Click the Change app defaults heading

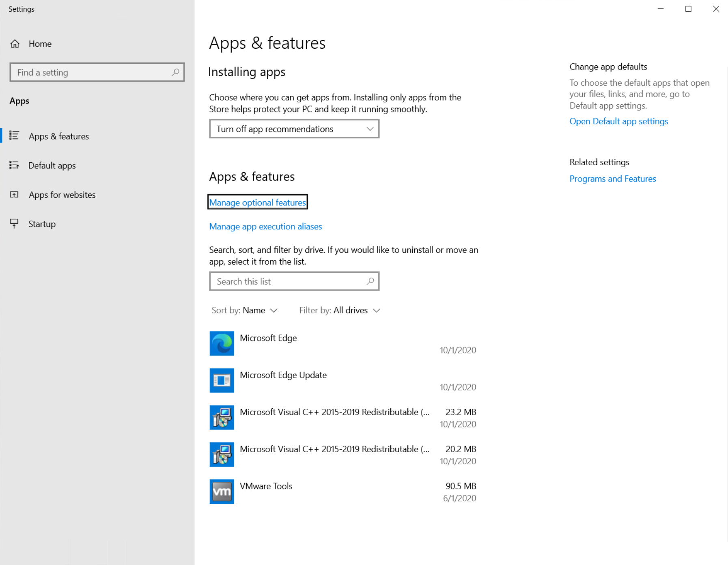point(608,67)
